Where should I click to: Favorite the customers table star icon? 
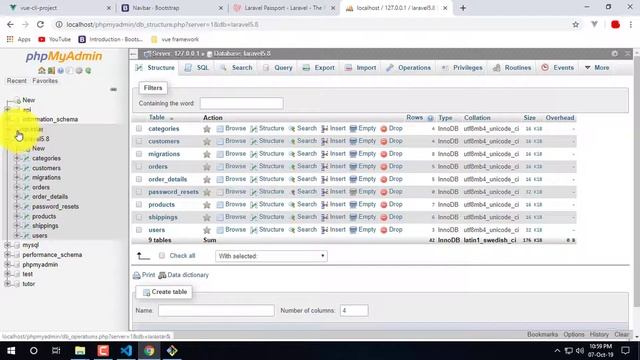coord(207,142)
